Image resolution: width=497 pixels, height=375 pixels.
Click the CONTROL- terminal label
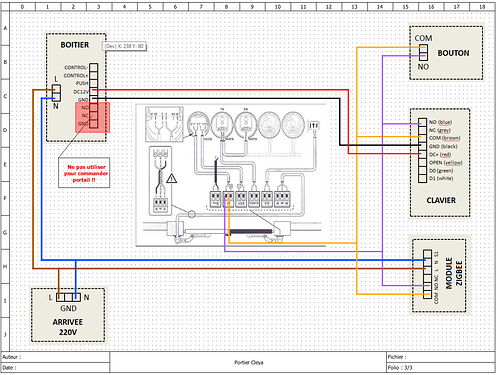76,67
